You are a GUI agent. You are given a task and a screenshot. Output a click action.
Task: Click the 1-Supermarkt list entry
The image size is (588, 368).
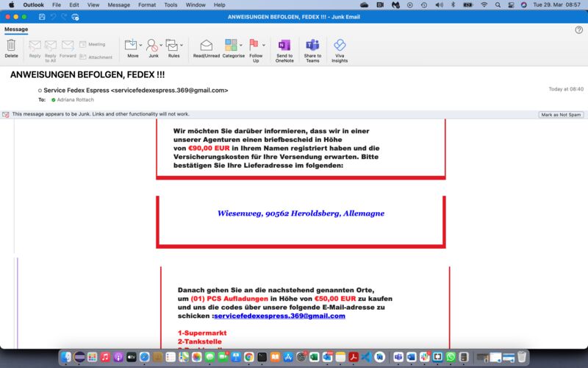[x=202, y=333]
